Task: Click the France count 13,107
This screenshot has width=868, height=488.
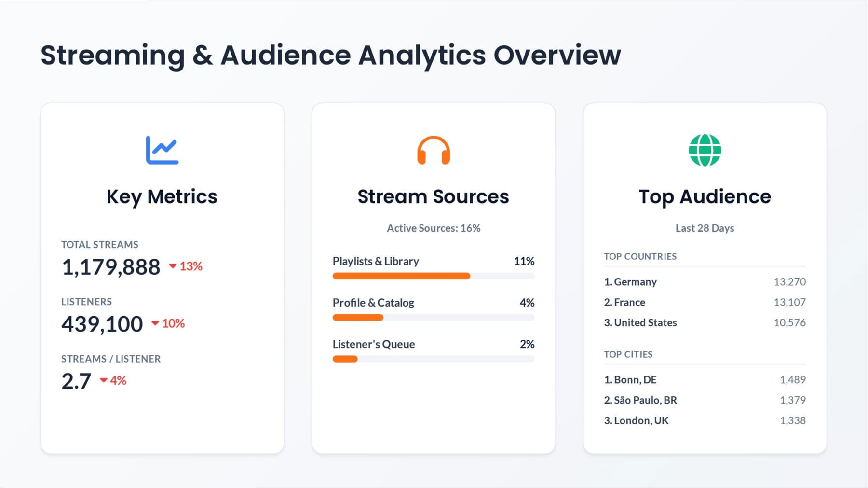Action: (790, 302)
